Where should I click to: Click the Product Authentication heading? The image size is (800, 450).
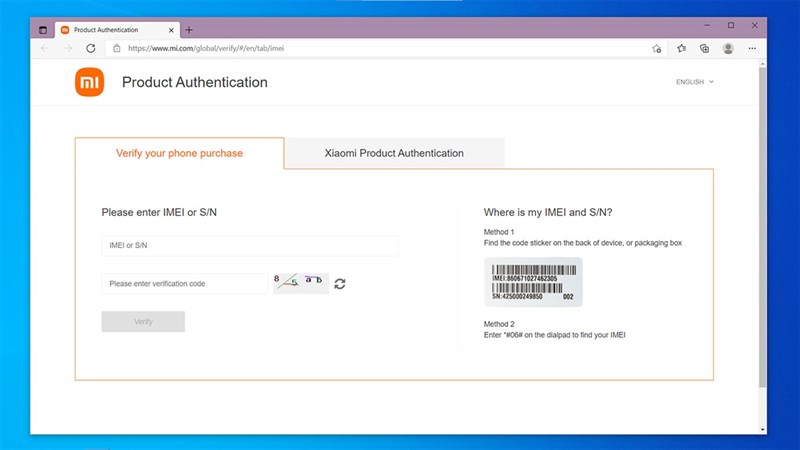pos(194,82)
